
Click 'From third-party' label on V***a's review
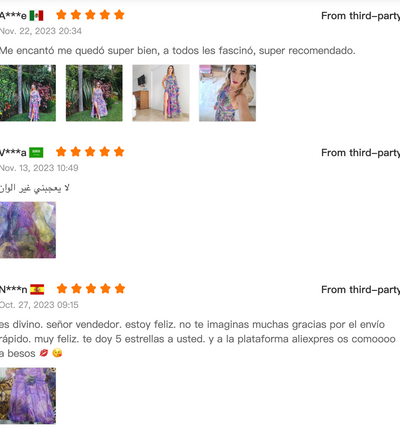point(360,153)
